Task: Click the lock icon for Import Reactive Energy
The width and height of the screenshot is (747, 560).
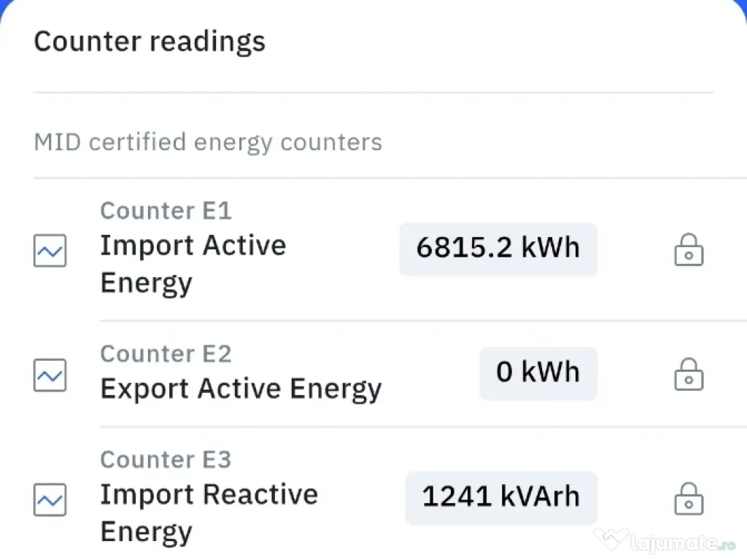Action: tap(688, 499)
